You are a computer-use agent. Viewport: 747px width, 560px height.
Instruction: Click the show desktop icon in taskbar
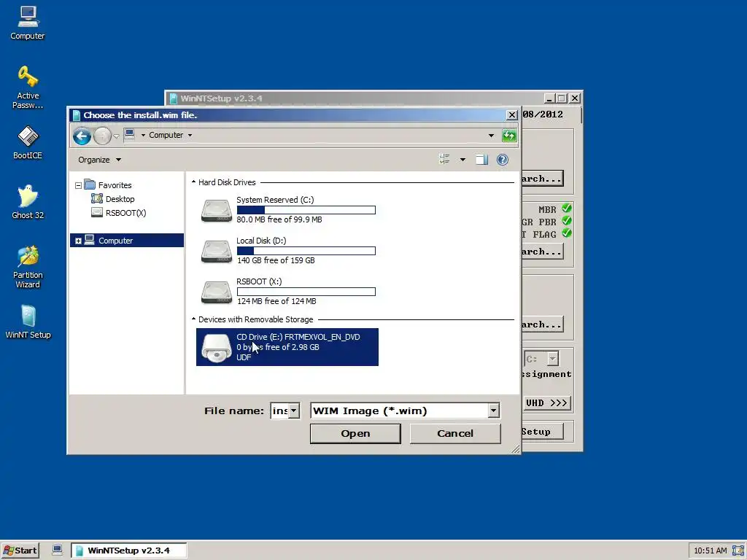(x=57, y=550)
